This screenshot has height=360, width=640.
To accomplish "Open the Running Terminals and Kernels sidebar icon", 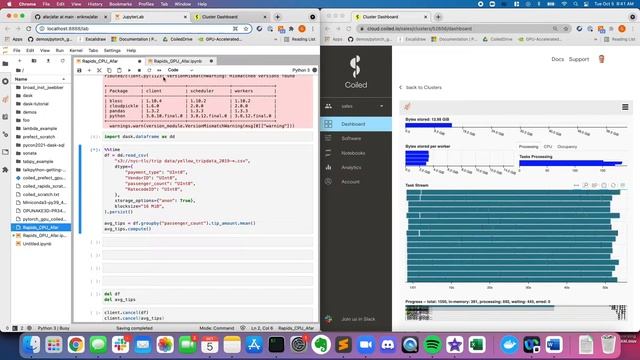I will [x=5, y=81].
